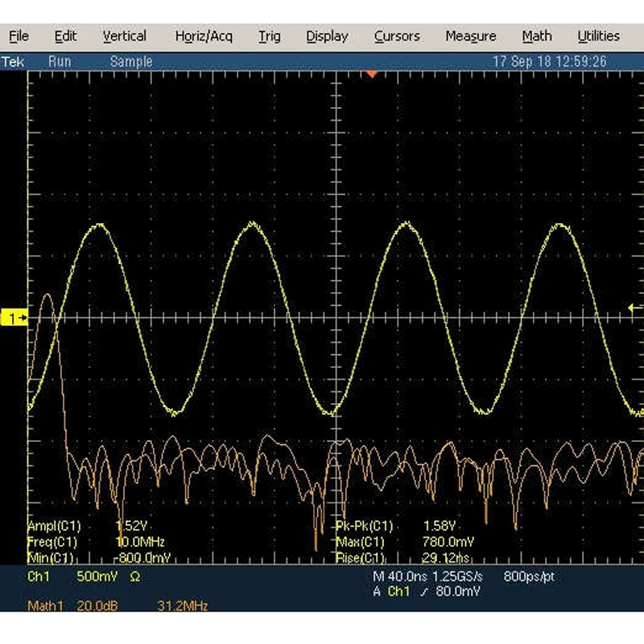
Task: Click the Ω termination symbol next to Ch1
Action: (135, 576)
